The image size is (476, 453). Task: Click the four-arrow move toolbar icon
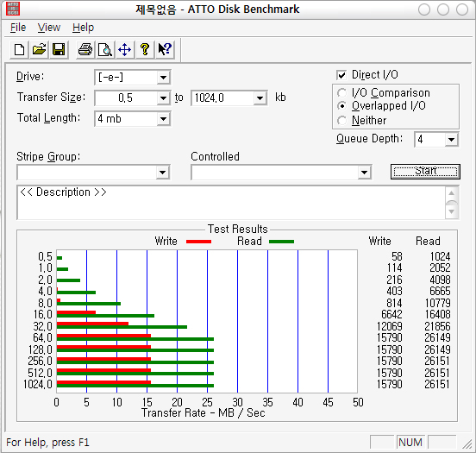coord(124,49)
